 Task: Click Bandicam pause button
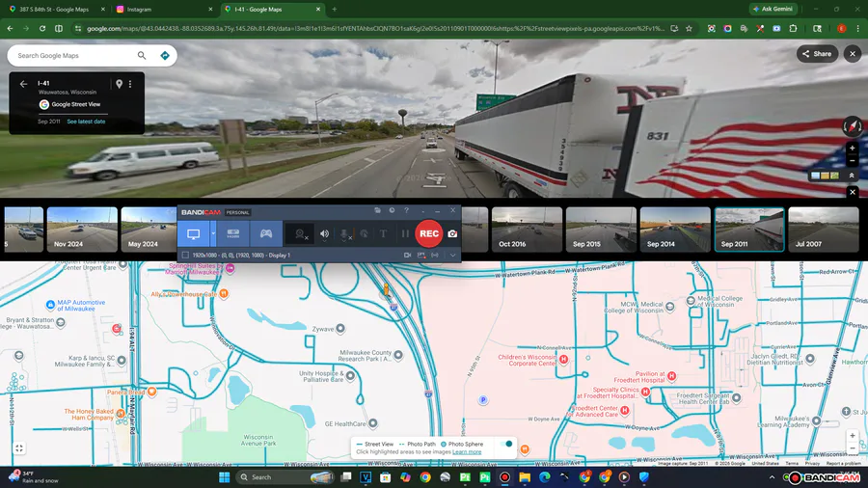tap(405, 234)
